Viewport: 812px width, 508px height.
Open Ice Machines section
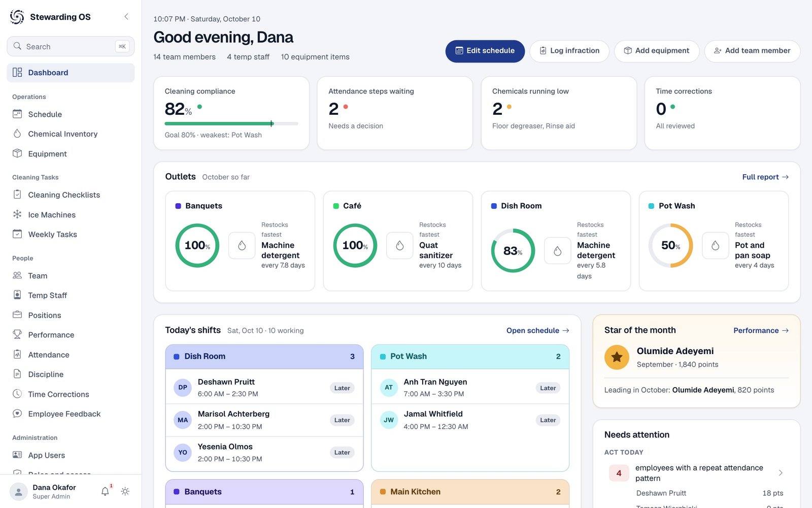[x=71, y=215]
